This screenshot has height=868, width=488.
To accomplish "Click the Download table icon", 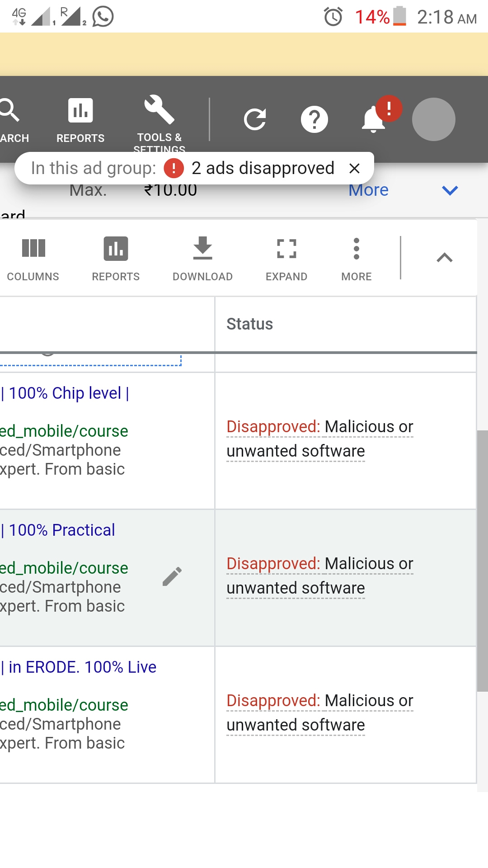I will click(x=202, y=259).
